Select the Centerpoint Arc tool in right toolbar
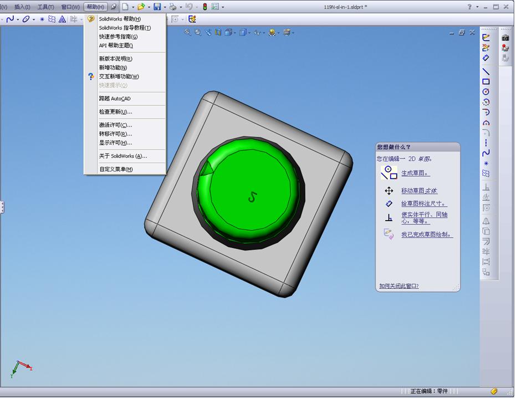Image resolution: width=532 pixels, height=399 pixels. (x=486, y=102)
